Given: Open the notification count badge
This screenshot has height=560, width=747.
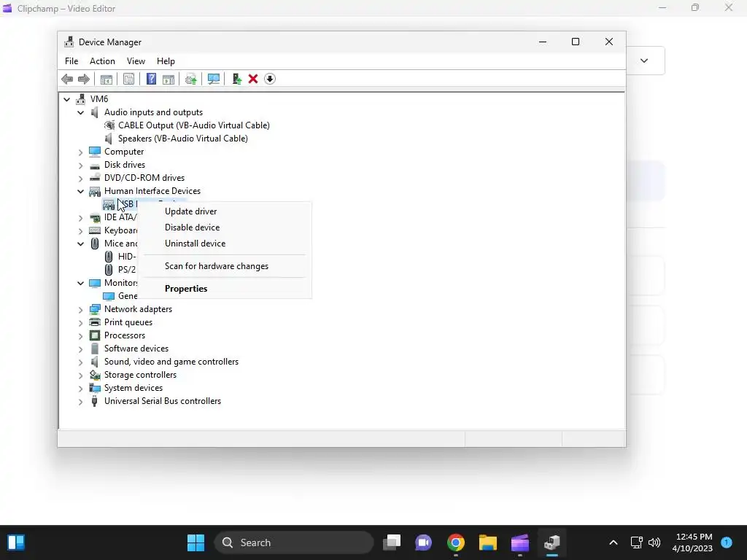Looking at the screenshot, I should pos(727,542).
